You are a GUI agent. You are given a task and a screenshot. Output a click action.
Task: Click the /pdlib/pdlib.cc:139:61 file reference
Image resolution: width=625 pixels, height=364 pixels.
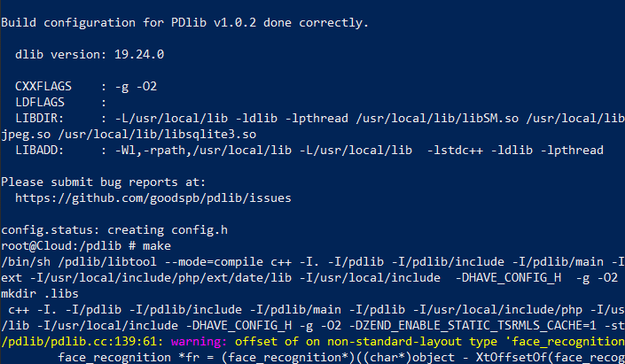click(x=82, y=341)
